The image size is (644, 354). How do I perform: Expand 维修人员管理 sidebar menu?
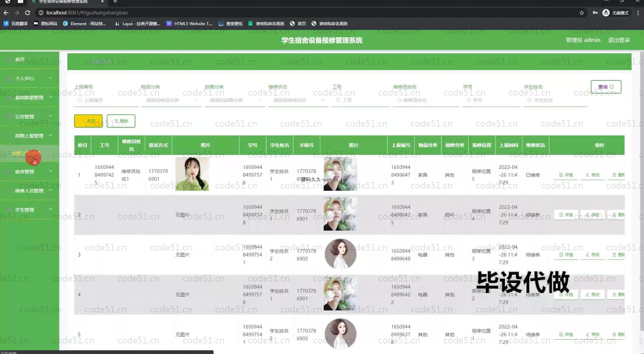point(30,191)
